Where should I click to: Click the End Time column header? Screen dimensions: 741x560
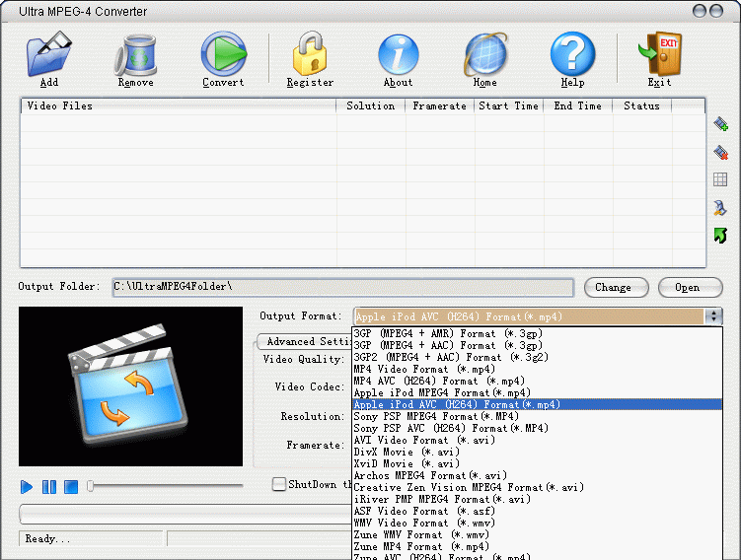[577, 105]
